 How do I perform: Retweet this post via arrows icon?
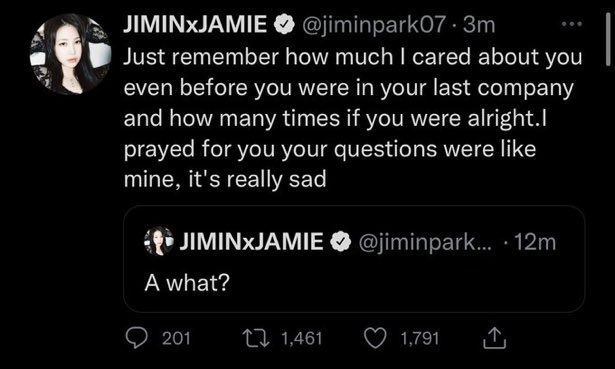(256, 338)
